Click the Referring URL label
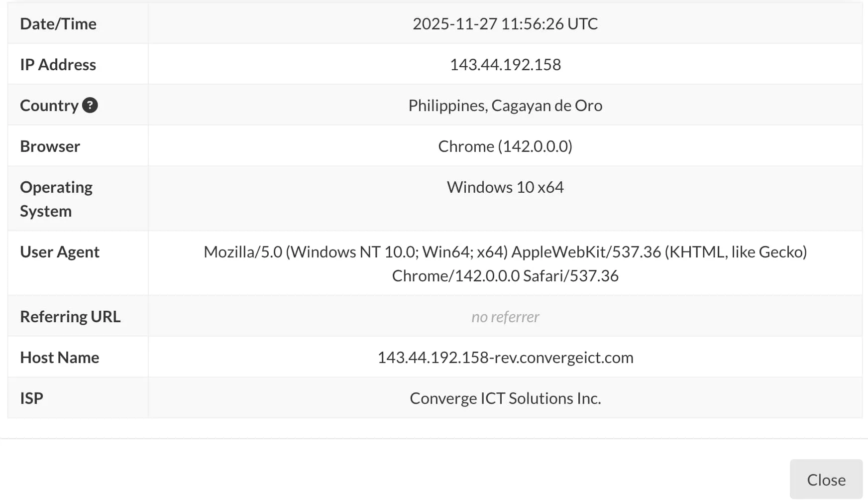The height and width of the screenshot is (504, 868). point(70,316)
